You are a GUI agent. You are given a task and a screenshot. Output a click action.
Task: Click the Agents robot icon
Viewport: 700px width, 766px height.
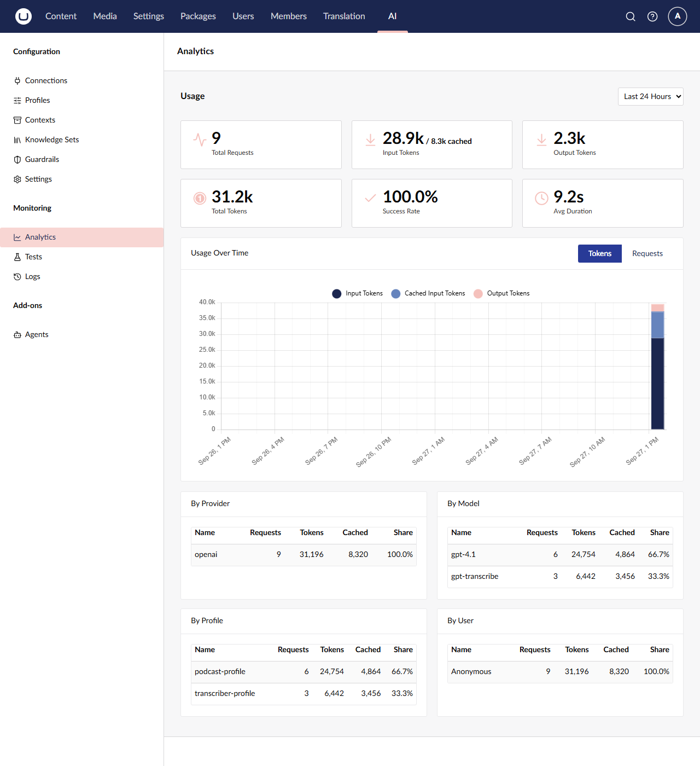[17, 334]
